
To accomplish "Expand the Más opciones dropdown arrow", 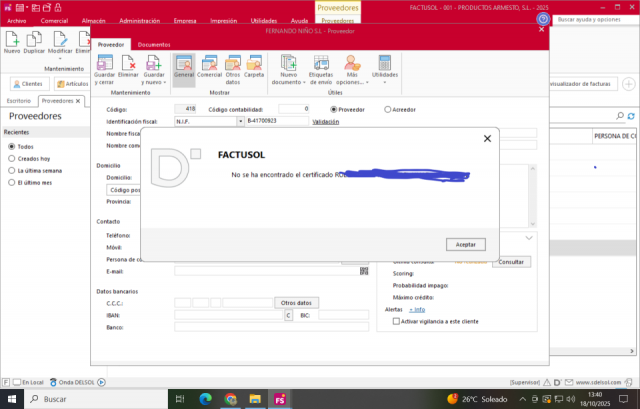I will [x=367, y=82].
